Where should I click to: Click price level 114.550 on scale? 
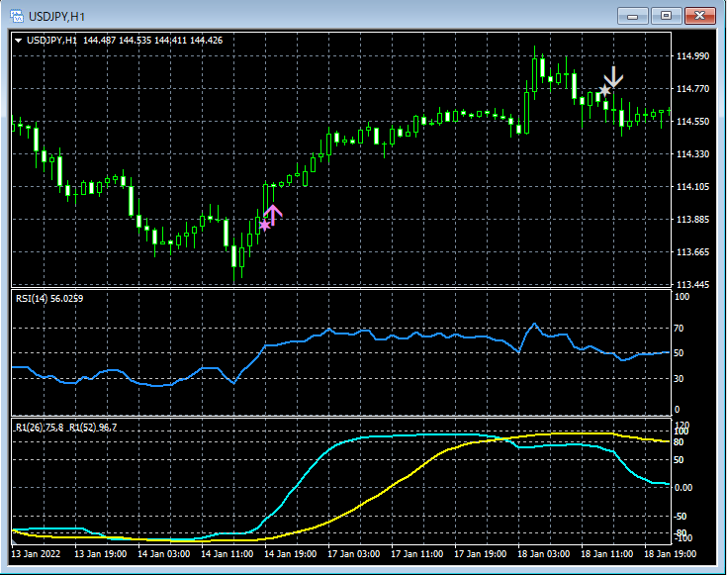[x=692, y=121]
